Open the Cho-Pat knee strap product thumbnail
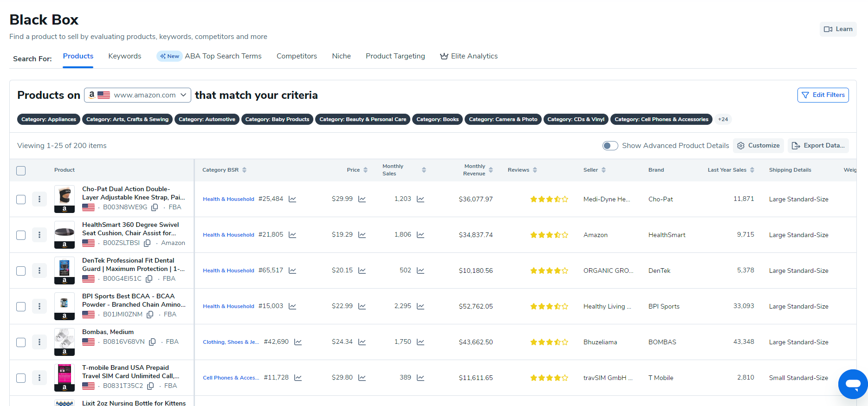Viewport: 868px width, 406px height. (65, 199)
